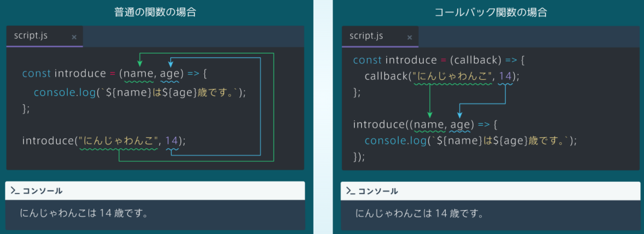644x234 pixels.
Task: Close the left script.js tab
Action: point(74,37)
